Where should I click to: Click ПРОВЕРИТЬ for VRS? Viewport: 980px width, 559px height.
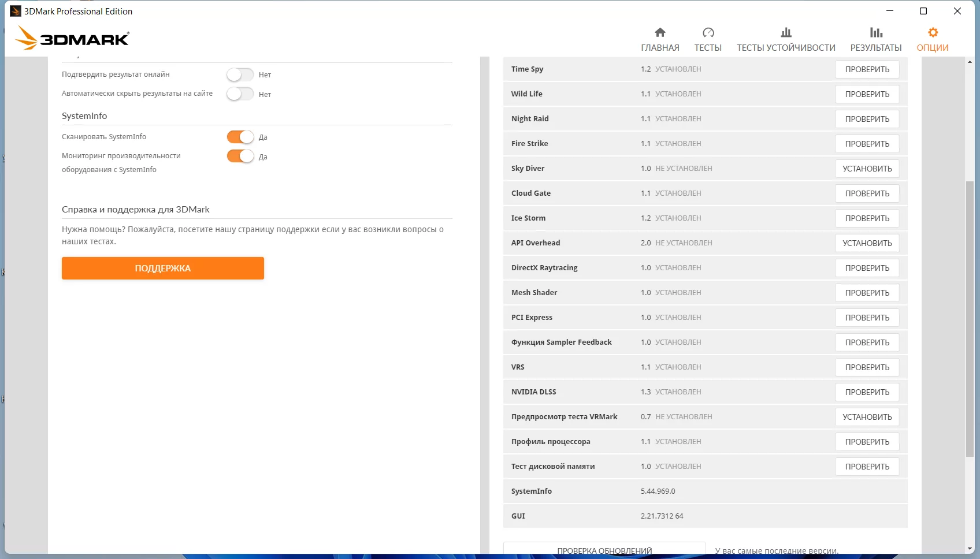click(x=867, y=367)
